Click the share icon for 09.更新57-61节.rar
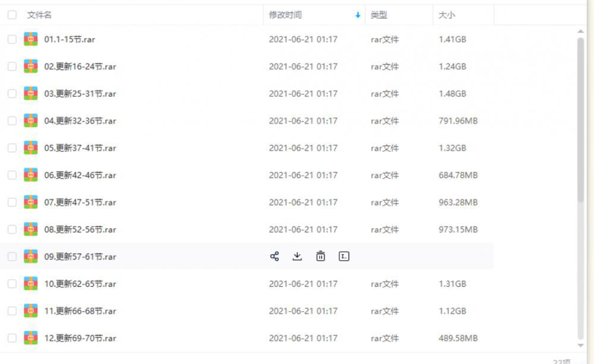Image resolution: width=594 pixels, height=364 pixels. pos(274,257)
